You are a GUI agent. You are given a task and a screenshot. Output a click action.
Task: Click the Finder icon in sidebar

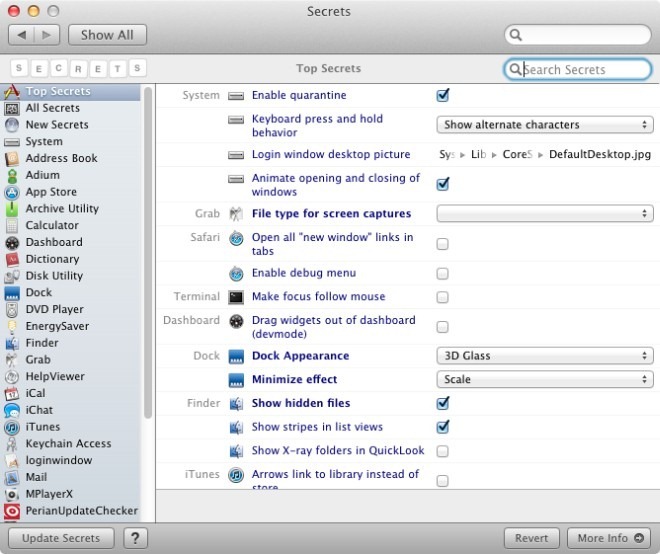tap(12, 344)
